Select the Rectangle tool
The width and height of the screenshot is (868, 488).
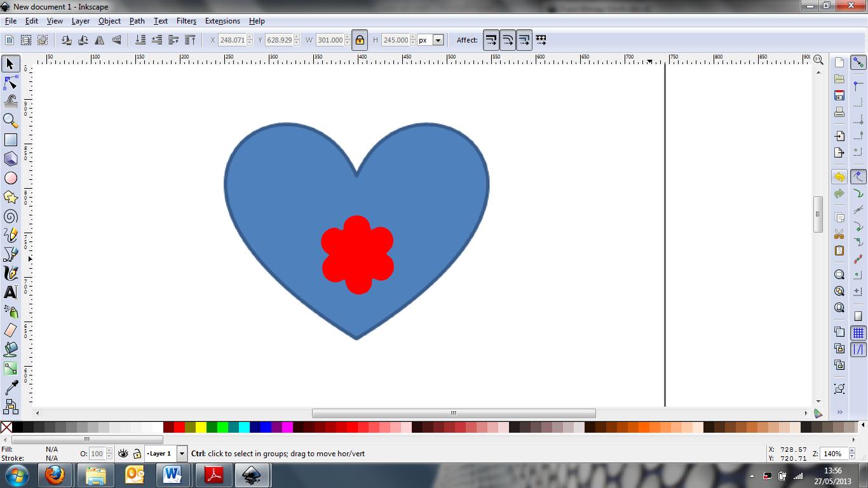point(10,140)
